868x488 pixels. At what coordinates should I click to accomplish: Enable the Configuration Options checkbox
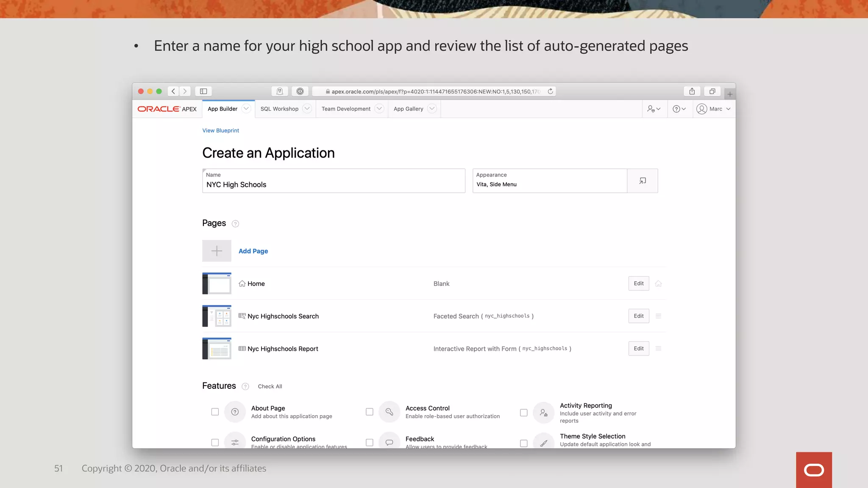[x=215, y=443]
